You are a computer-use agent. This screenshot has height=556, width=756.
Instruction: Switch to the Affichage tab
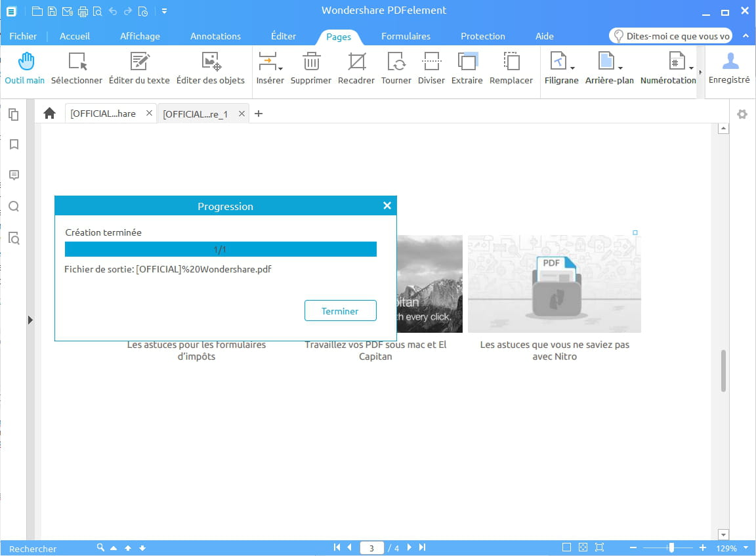click(x=140, y=36)
